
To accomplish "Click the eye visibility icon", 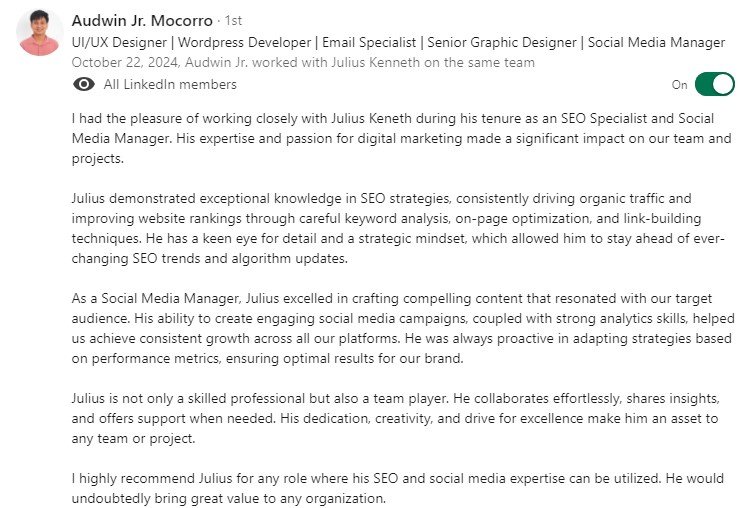I will 84,84.
